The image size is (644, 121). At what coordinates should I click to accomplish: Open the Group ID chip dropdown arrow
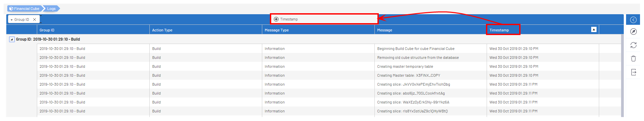click(12, 20)
